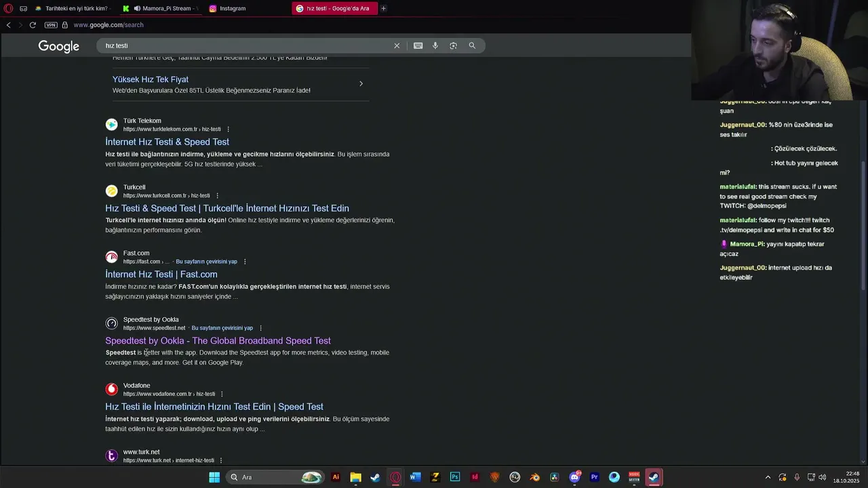Open more options for turk.net result

(221, 460)
